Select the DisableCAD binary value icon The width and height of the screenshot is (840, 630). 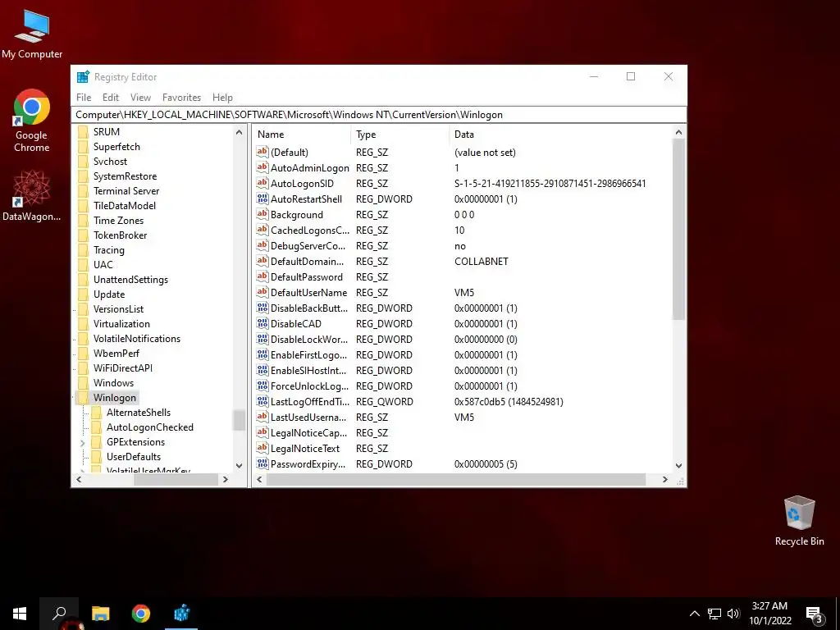(262, 323)
